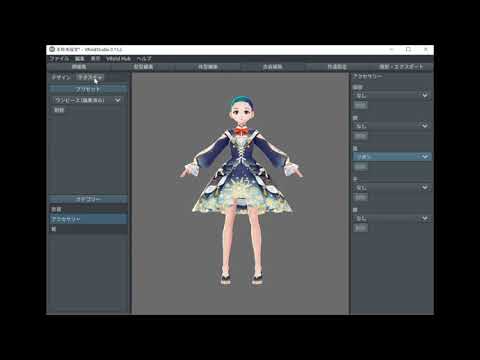Switch to the tab left of 撮影・エクスポート
This screenshot has width=480, height=360.
click(337, 67)
